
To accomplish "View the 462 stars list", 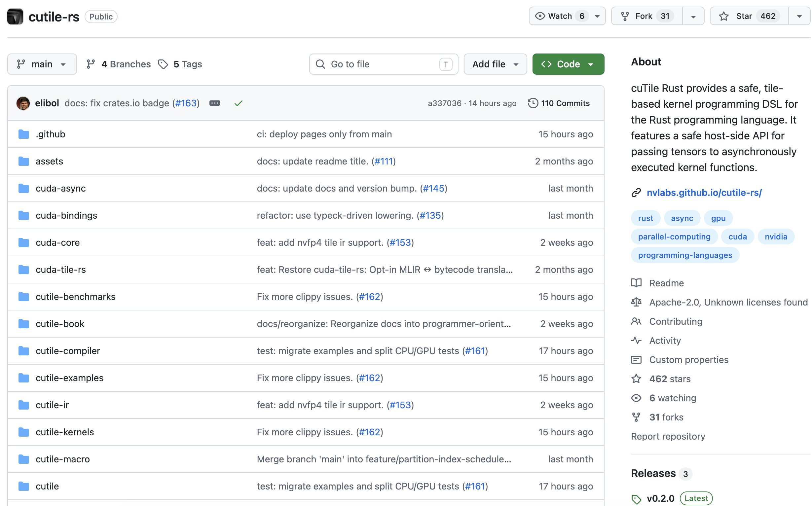I will tap(670, 379).
